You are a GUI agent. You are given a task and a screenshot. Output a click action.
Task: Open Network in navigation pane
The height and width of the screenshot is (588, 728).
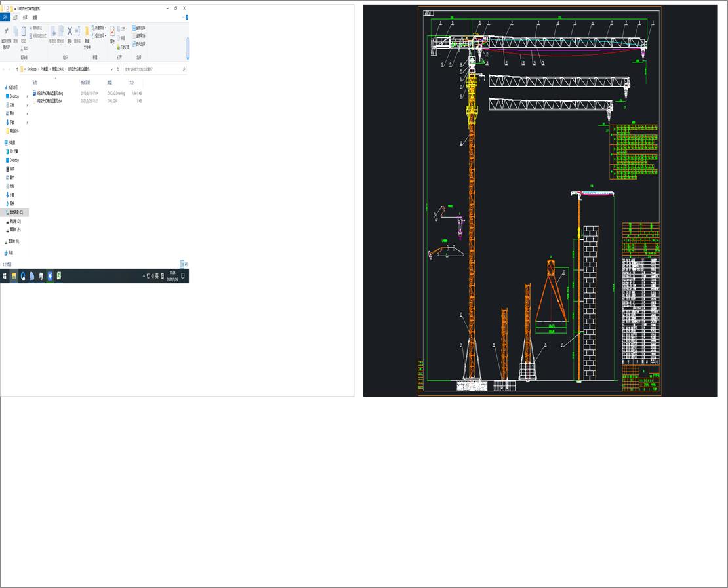coord(9,253)
